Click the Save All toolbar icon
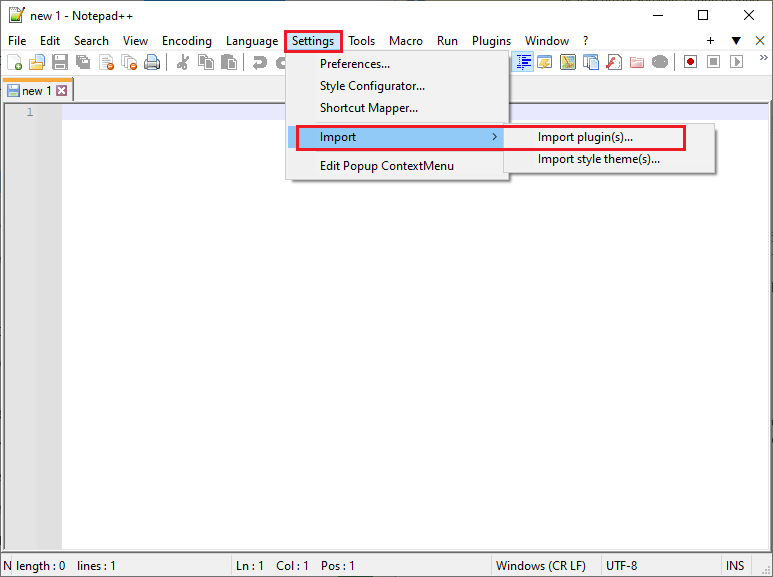 coord(83,62)
